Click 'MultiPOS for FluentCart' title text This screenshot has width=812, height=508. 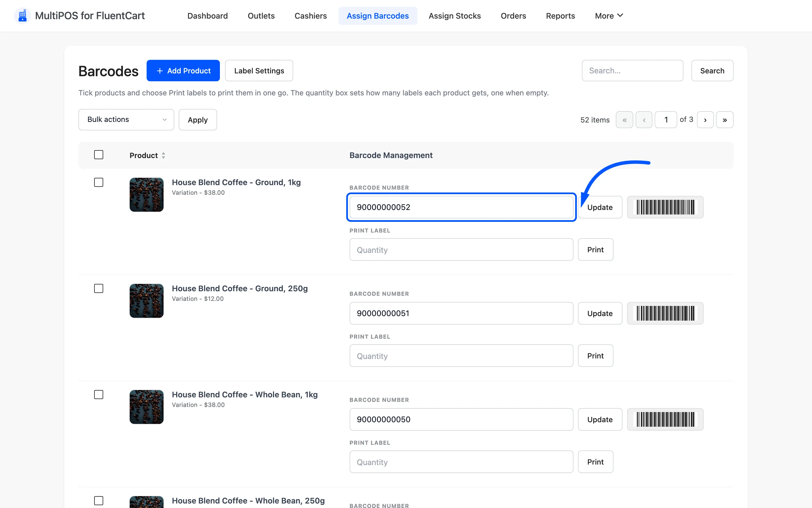point(90,16)
